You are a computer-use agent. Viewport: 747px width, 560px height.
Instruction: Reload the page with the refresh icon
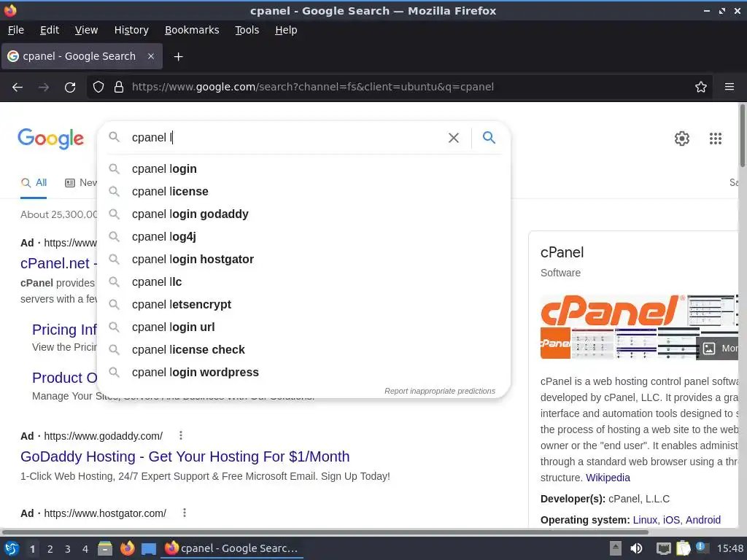70,87
